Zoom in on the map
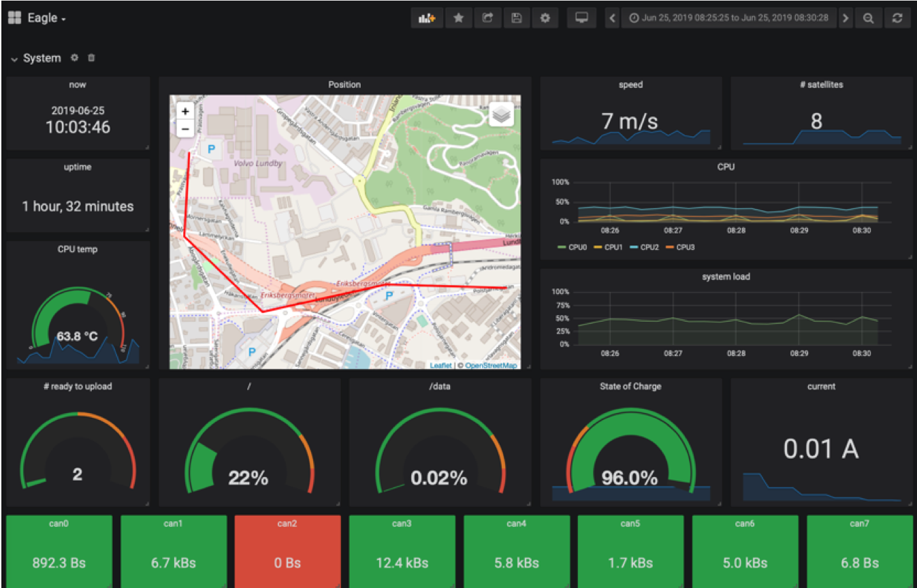917x588 pixels. pyautogui.click(x=185, y=111)
